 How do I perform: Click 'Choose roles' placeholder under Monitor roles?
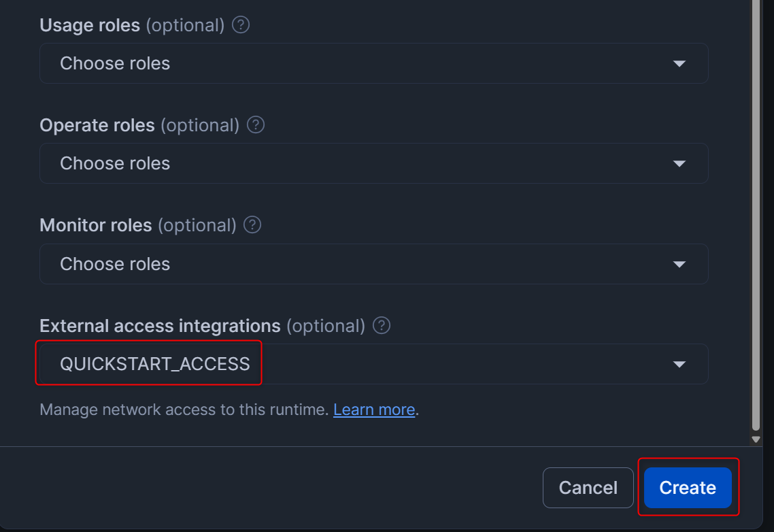[x=115, y=264]
